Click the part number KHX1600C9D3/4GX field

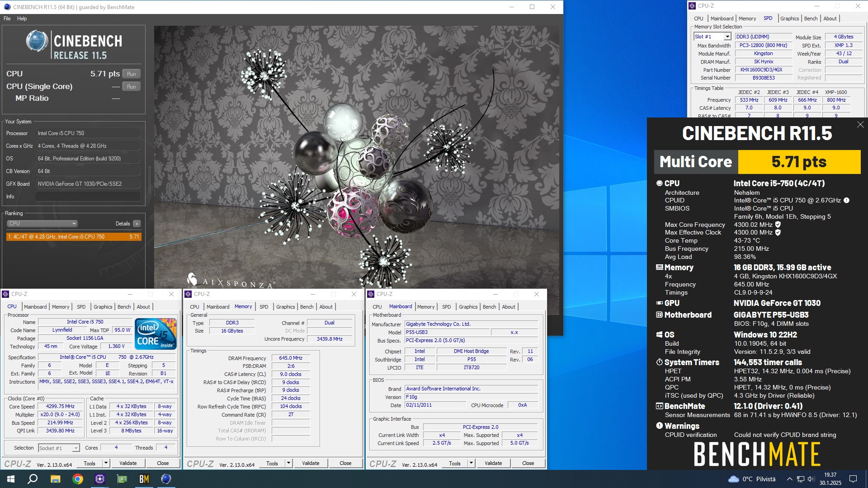click(764, 70)
